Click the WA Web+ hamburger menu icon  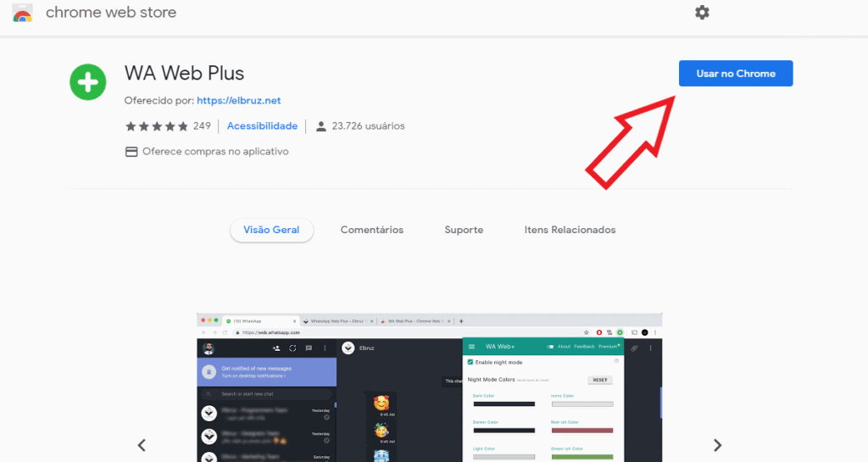471,347
